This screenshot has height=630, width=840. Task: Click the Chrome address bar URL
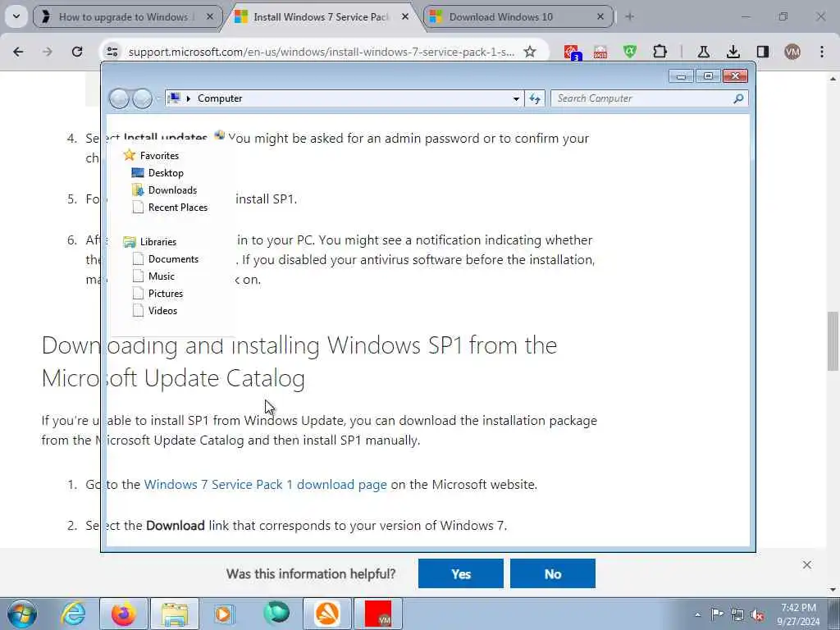pos(322,52)
